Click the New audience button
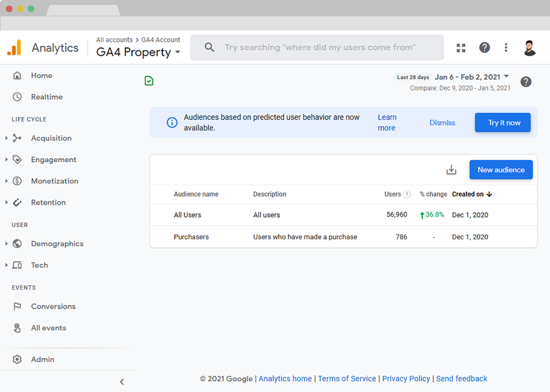The image size is (550, 392). [x=501, y=170]
